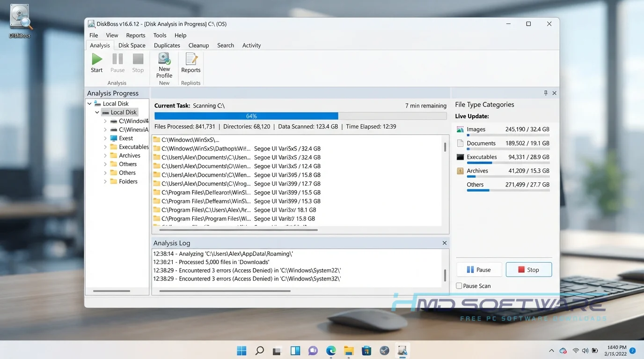
Task: Switch to the Activity tab
Action: coord(251,45)
